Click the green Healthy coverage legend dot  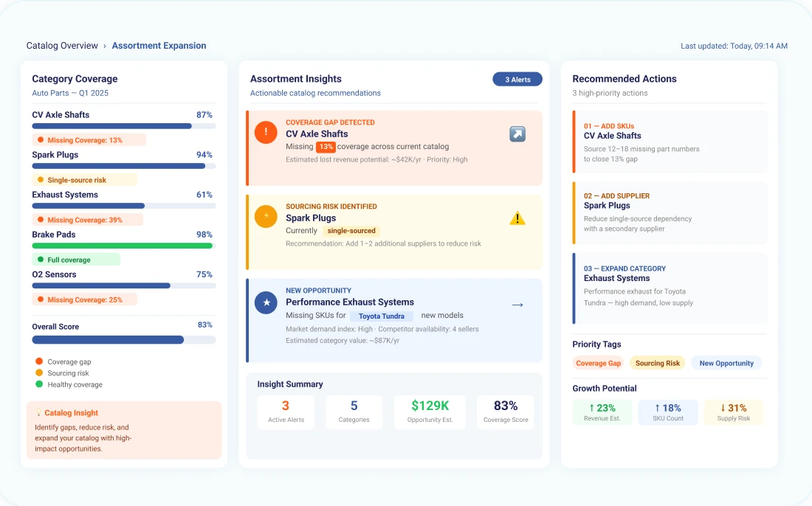click(x=39, y=384)
